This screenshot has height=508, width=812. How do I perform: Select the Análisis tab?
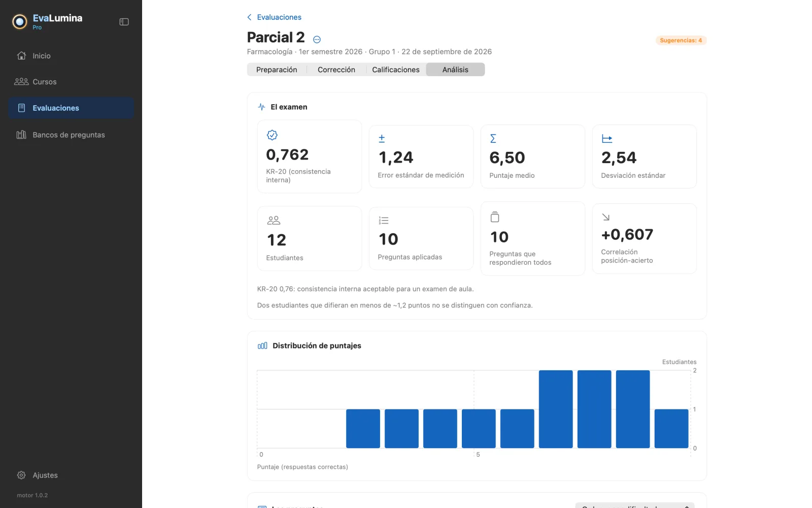pyautogui.click(x=455, y=70)
